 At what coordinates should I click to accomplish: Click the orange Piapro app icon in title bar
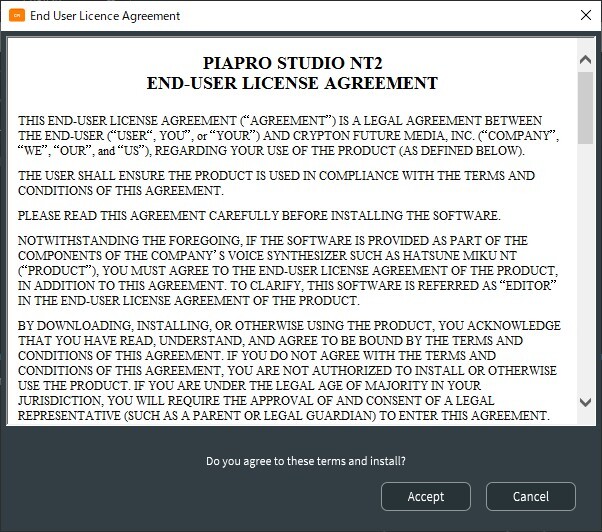coord(17,16)
